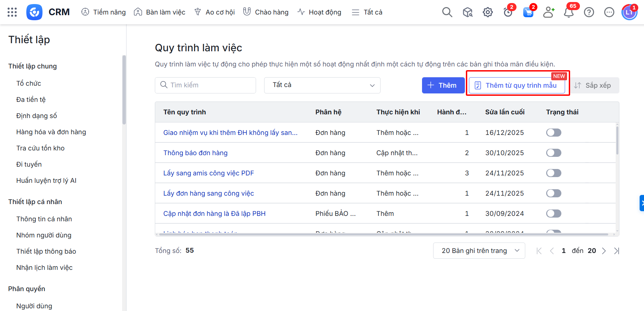644x311 pixels.
Task: Go to the Chào hàng tab
Action: pyautogui.click(x=266, y=12)
